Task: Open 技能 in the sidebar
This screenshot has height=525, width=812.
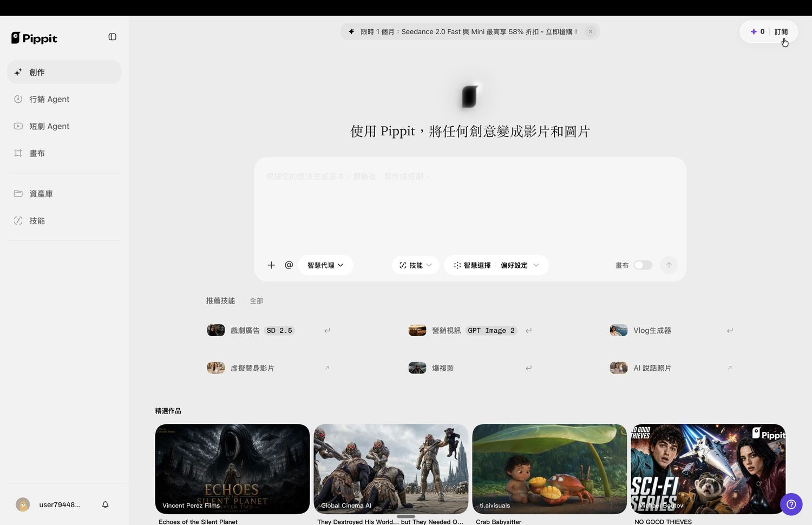Action: [x=64, y=221]
